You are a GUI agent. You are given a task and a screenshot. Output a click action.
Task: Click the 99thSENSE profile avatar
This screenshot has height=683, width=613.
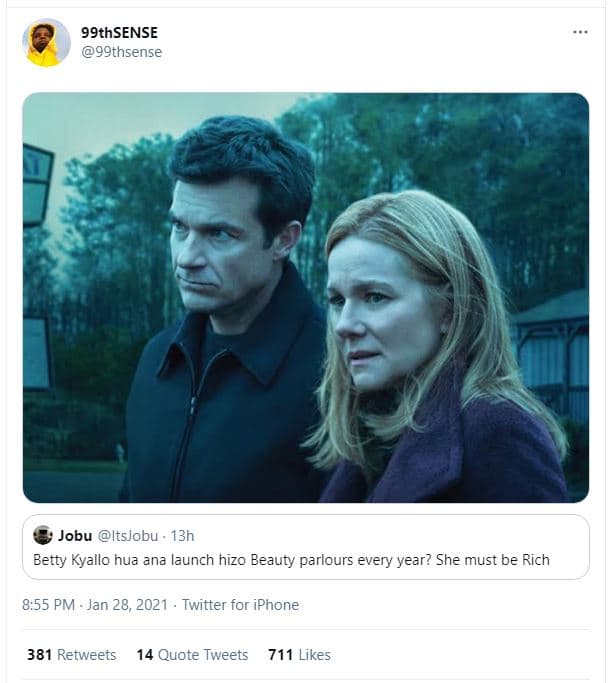[x=46, y=43]
